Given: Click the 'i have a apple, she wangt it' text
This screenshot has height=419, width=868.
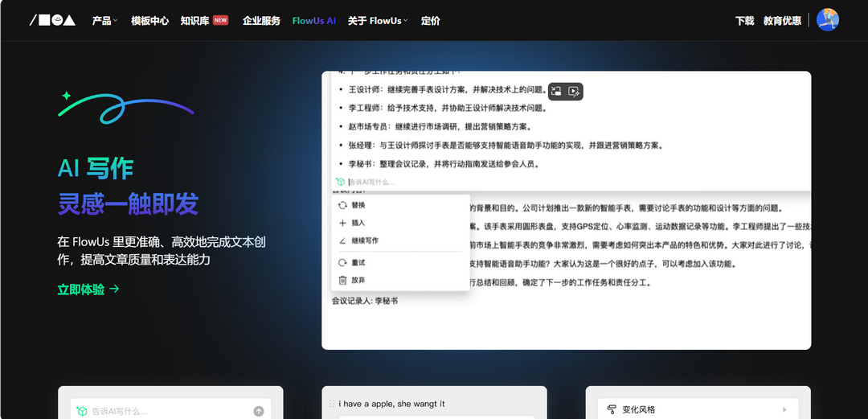Looking at the screenshot, I should (391, 404).
